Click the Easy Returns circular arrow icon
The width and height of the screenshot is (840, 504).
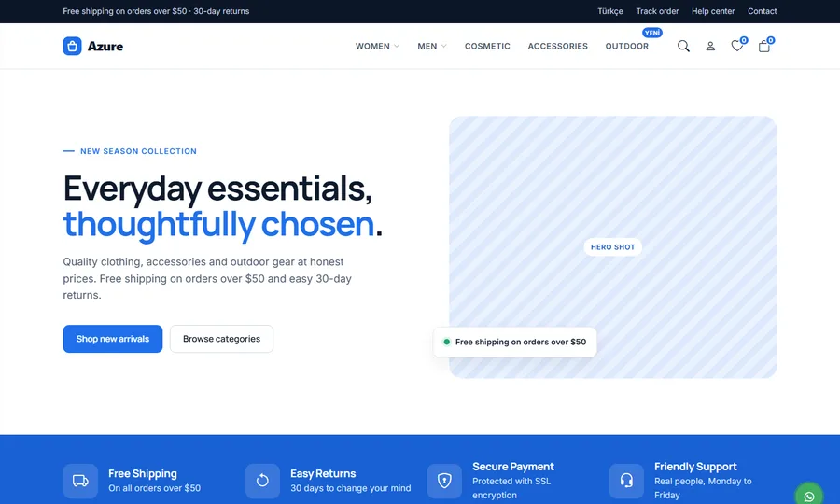tap(262, 481)
